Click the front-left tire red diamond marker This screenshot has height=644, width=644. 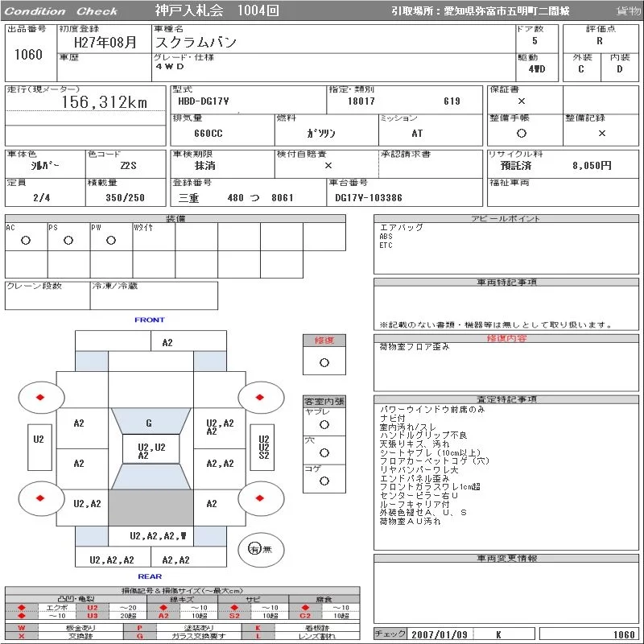pos(40,397)
